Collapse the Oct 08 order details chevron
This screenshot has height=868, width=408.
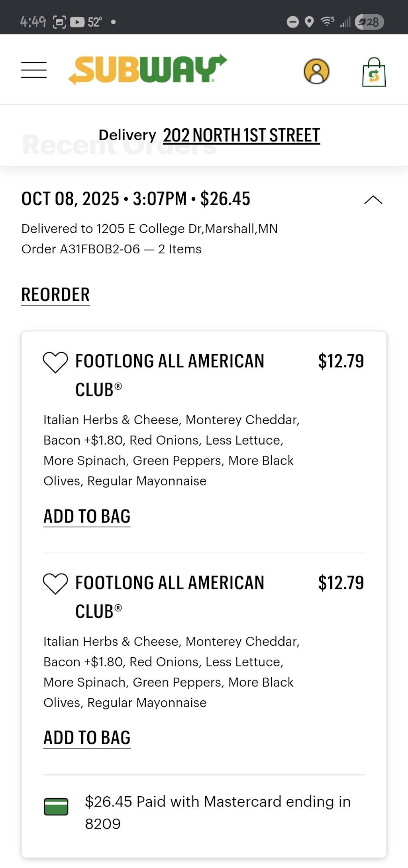coord(373,200)
